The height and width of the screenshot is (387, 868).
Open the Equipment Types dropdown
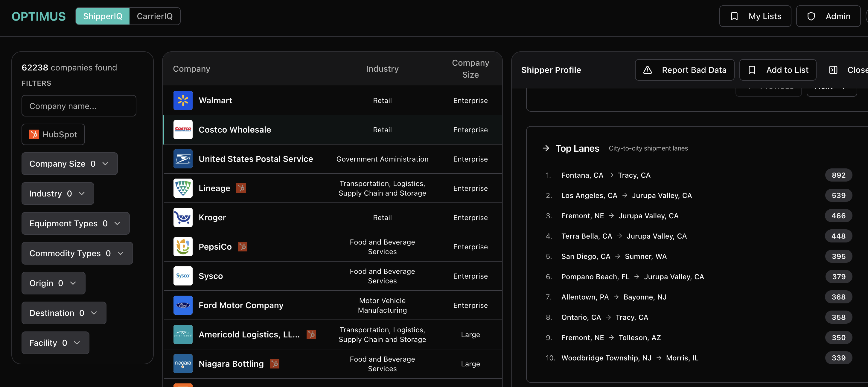[75, 223]
